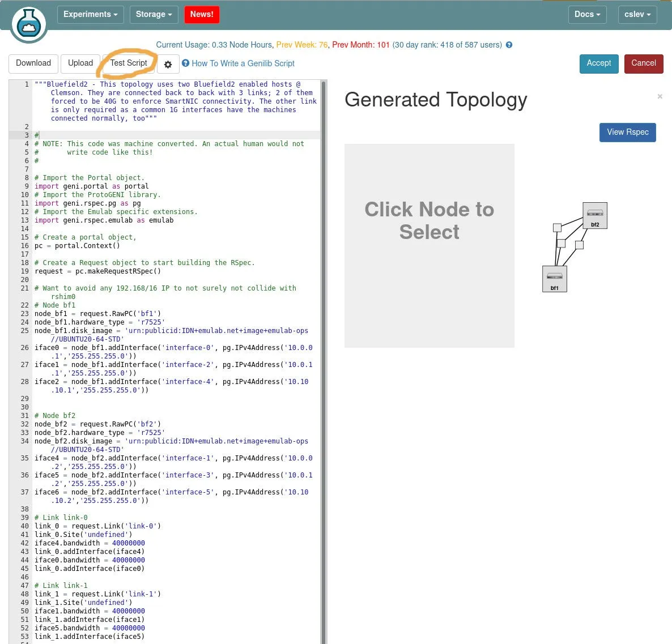The width and height of the screenshot is (672, 644).
Task: Click the middle link square in topology
Action: tap(561, 244)
